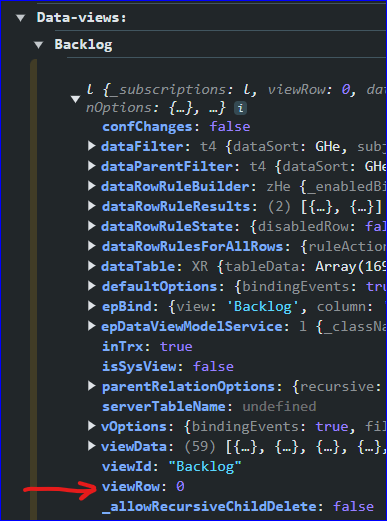Screen dimensions: 387x521
Task: Click the info 'i' badge icon
Action: pos(240,108)
